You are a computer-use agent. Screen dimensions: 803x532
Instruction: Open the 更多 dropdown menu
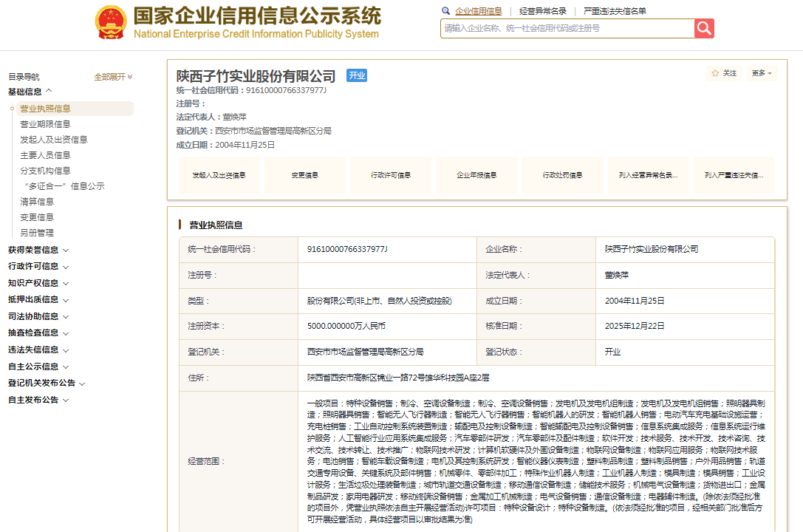(x=762, y=73)
